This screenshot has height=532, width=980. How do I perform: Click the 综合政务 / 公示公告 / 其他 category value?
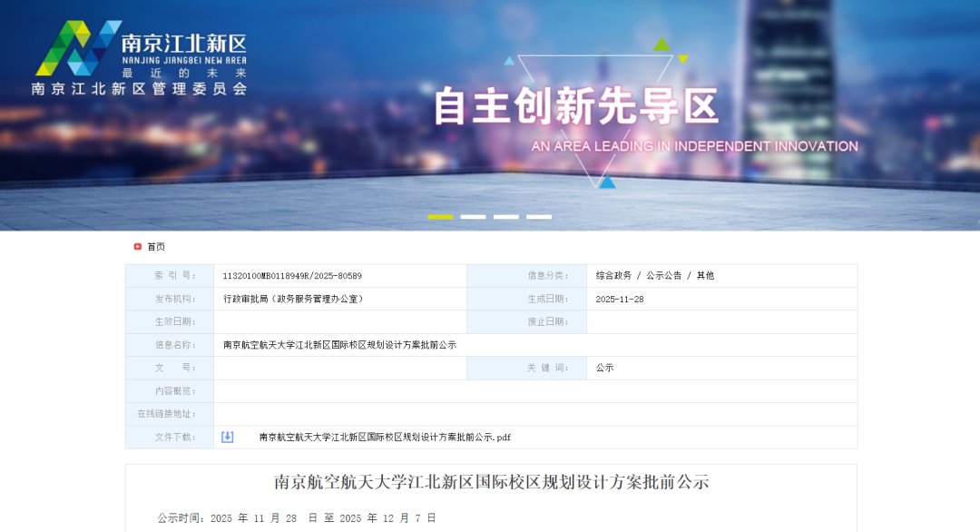(x=654, y=276)
